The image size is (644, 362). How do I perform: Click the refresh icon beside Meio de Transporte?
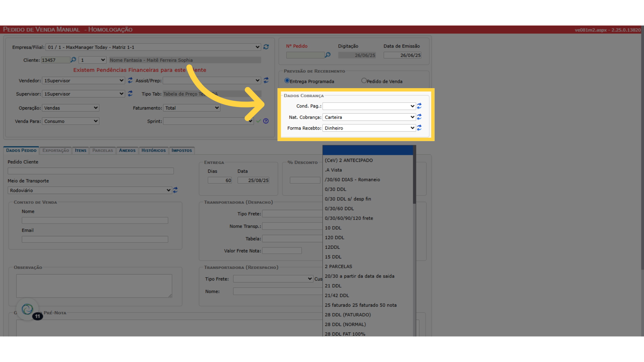pyautogui.click(x=175, y=190)
